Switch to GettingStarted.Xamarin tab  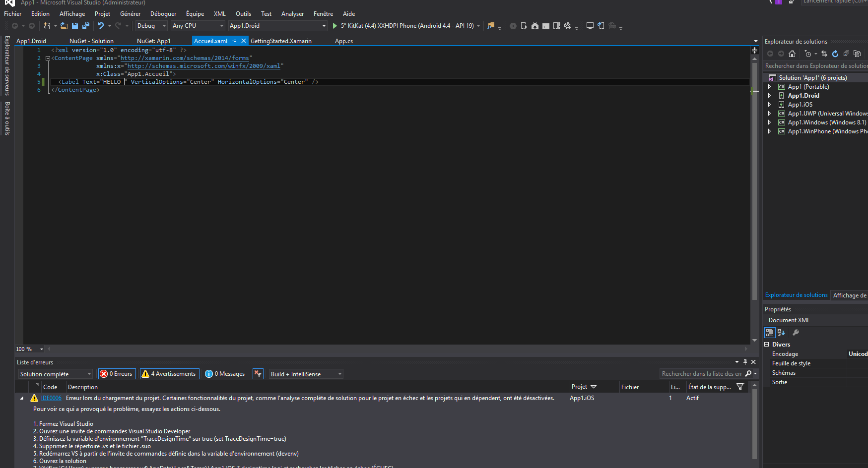pyautogui.click(x=281, y=41)
